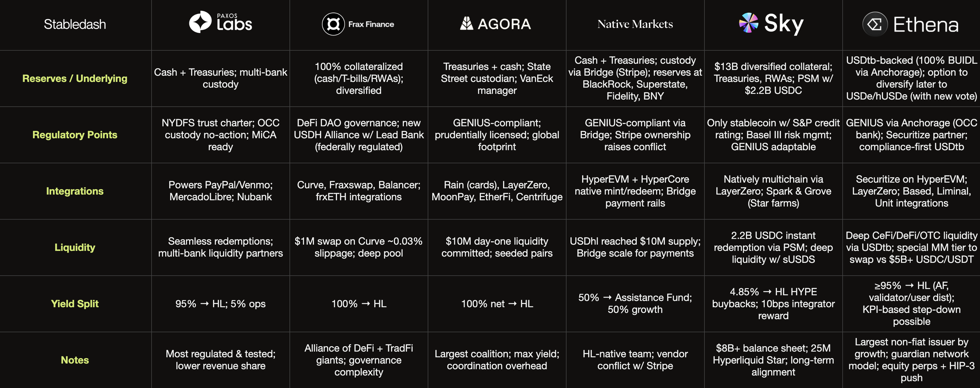Select Ethena USDtb-backed reserves cell

tap(911, 78)
